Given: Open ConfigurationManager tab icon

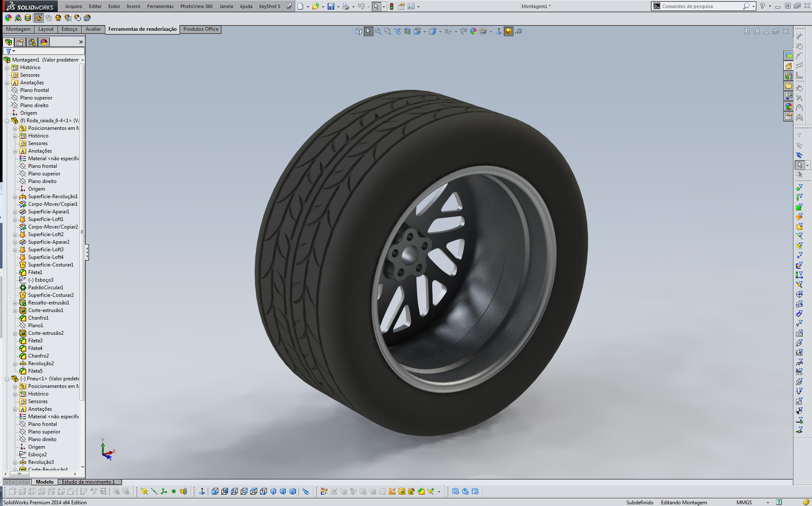Looking at the screenshot, I should point(32,42).
